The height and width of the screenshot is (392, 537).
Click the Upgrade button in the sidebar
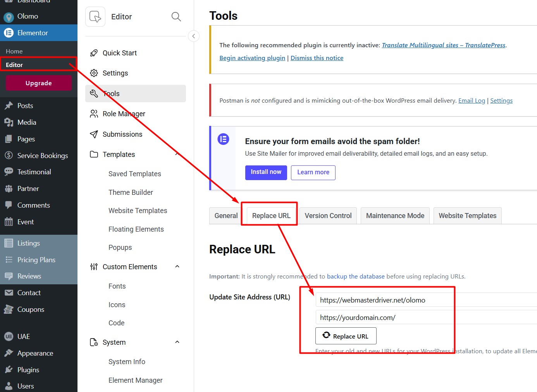click(x=39, y=83)
